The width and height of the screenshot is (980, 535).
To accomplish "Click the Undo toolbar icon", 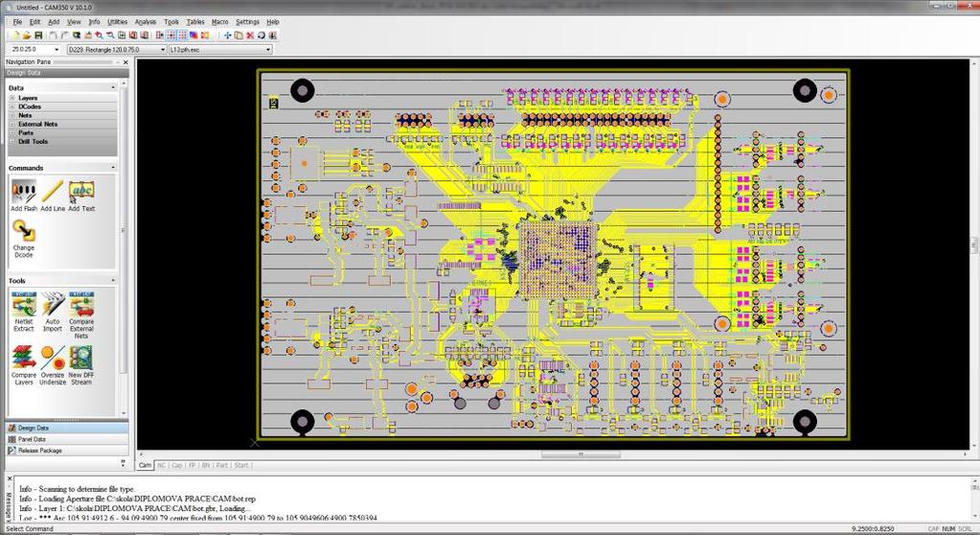I will coord(53,35).
